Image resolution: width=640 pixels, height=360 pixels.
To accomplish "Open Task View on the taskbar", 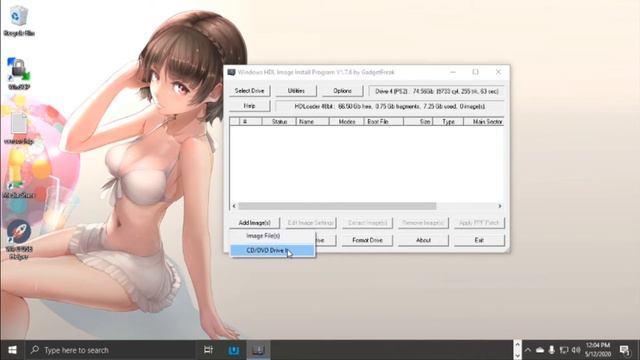I will [208, 350].
